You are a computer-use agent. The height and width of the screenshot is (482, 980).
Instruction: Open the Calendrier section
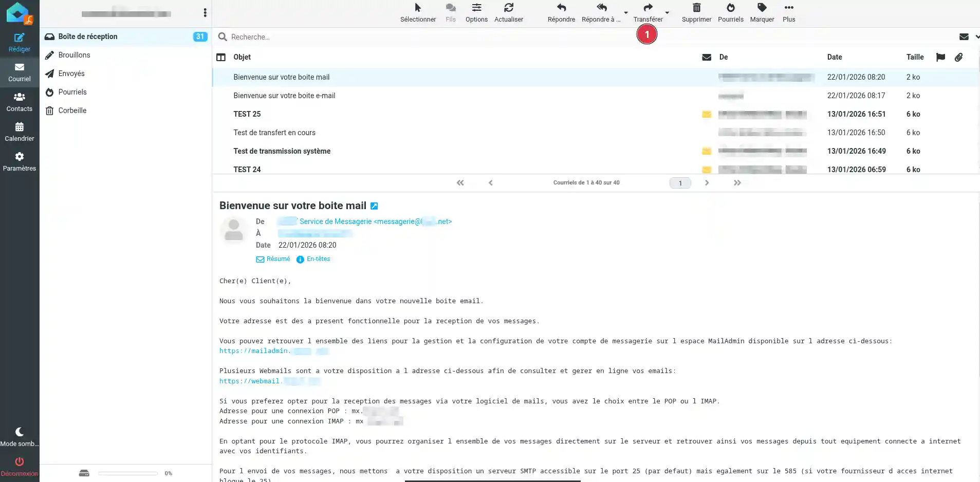click(x=20, y=132)
